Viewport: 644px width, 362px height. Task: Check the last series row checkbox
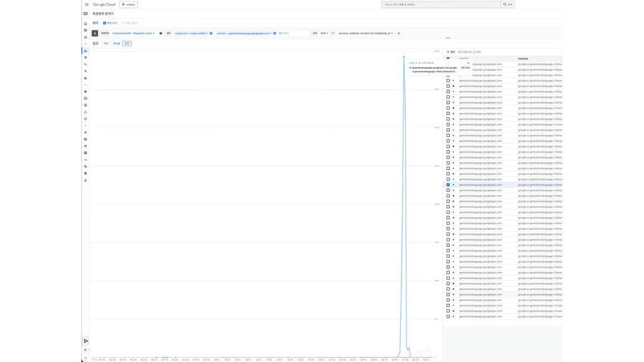[x=448, y=316]
